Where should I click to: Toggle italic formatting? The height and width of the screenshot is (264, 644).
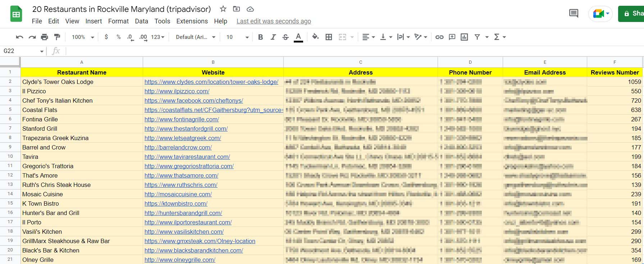coord(273,37)
